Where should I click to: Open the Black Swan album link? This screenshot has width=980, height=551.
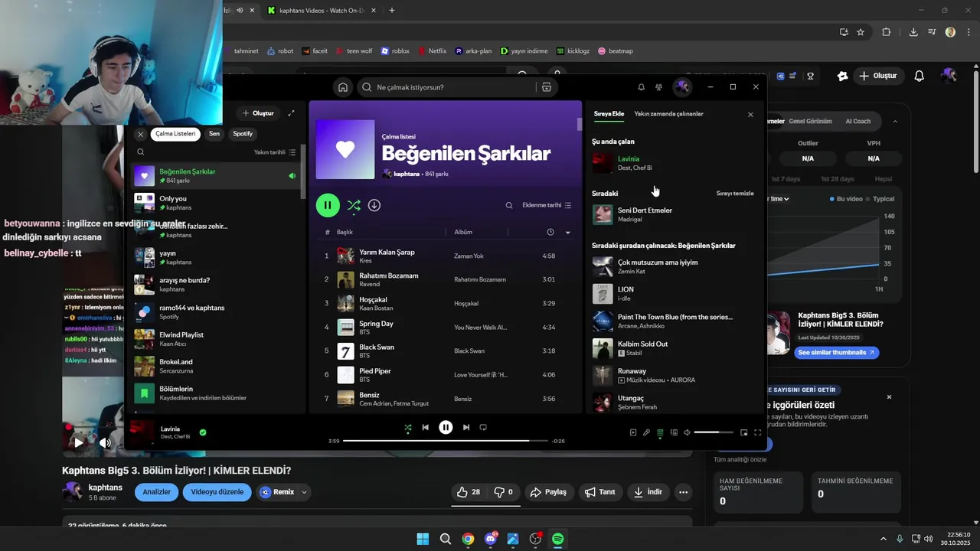pyautogui.click(x=470, y=351)
